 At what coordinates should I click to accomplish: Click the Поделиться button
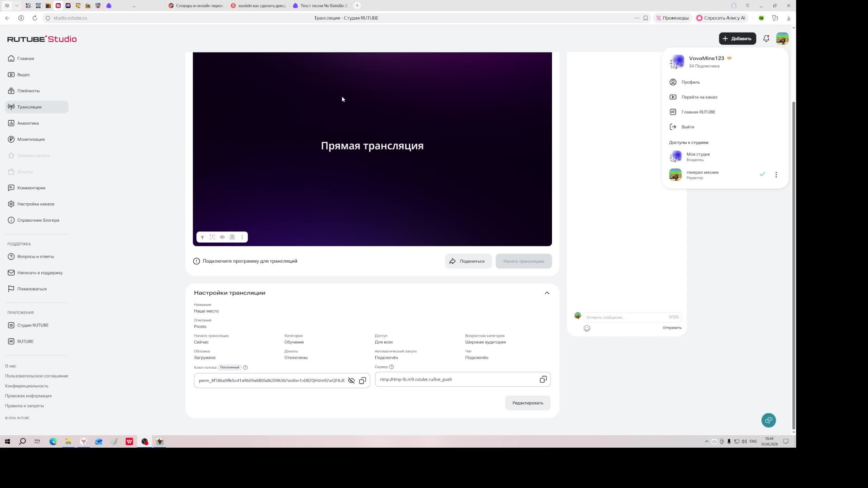tap(468, 261)
